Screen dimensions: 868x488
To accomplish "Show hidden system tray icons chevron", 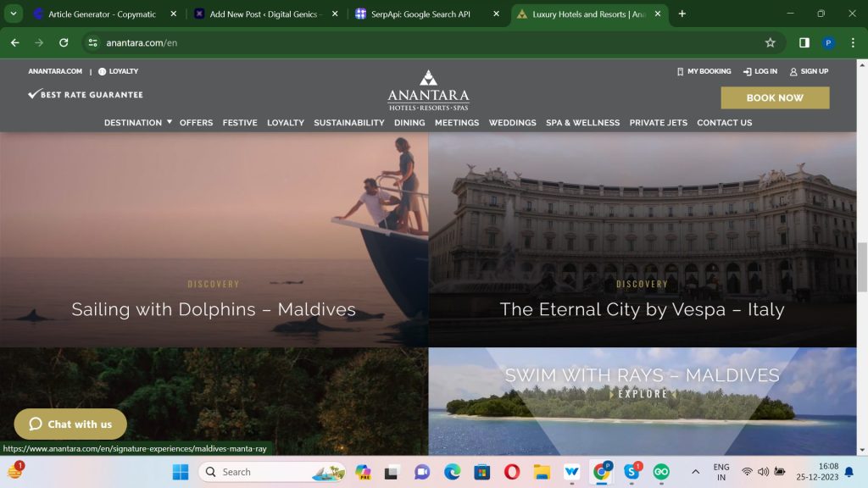I will click(695, 472).
